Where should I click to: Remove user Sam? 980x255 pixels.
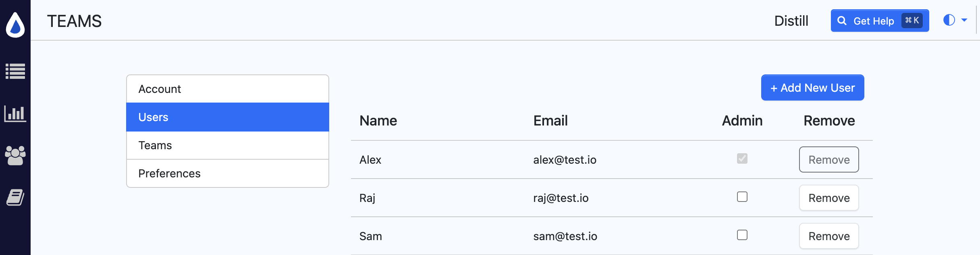(828, 236)
